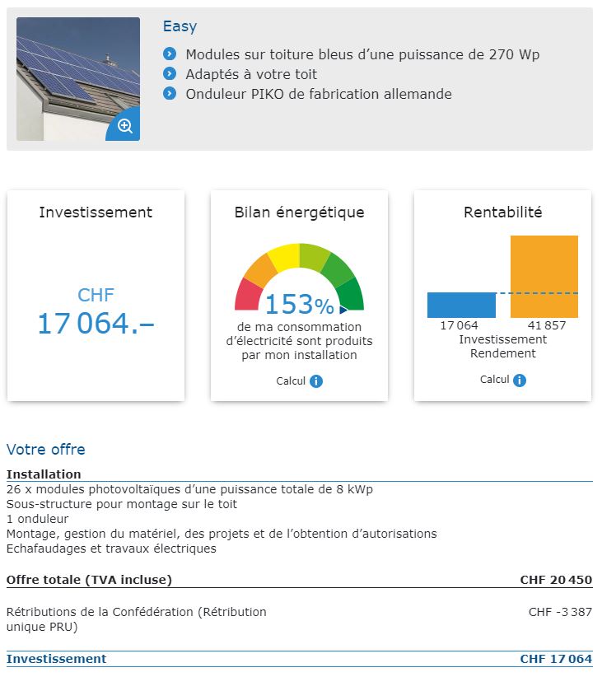
Task: Click the arrow bullet before Onduleur PIKO
Action: (170, 94)
